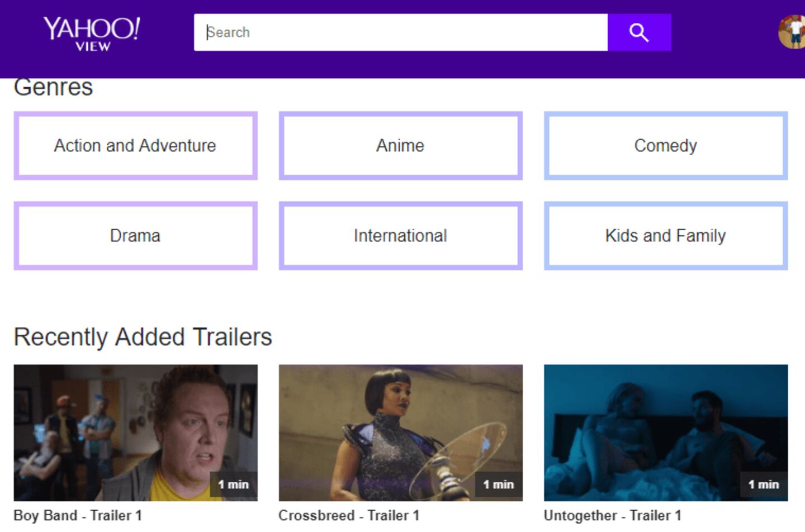The width and height of the screenshot is (805, 532).
Task: Click the Yahoo View logo
Action: pos(92,34)
